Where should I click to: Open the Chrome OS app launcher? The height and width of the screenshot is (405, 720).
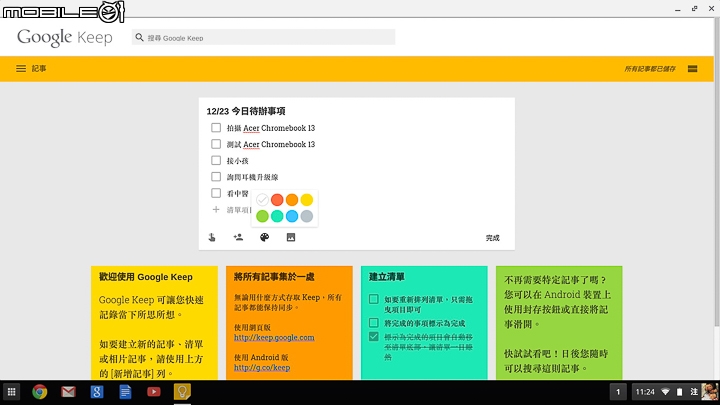click(11, 392)
